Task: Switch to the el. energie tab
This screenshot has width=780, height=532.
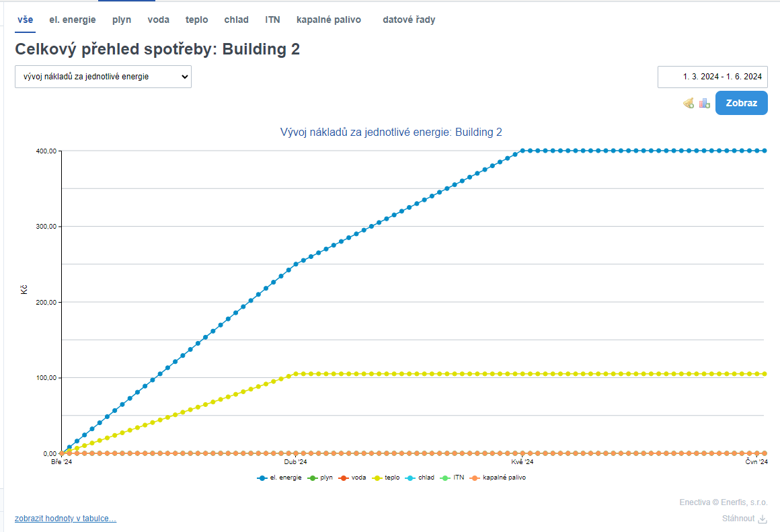Action: pos(73,20)
